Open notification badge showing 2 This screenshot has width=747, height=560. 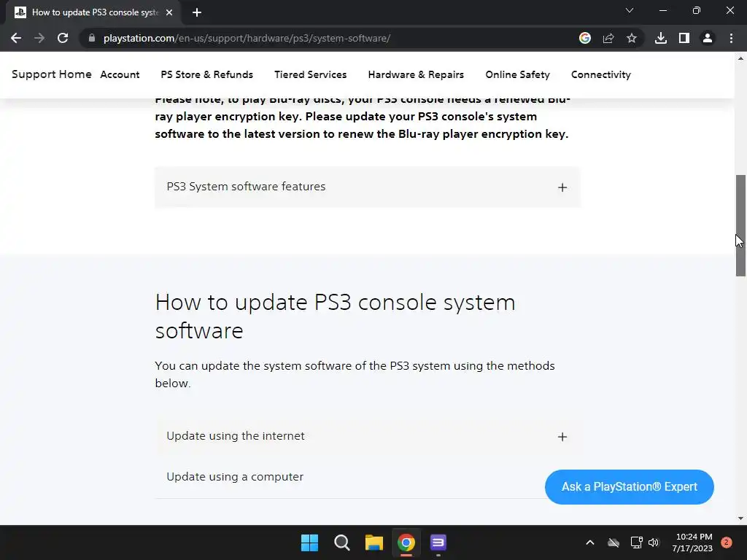tap(727, 542)
